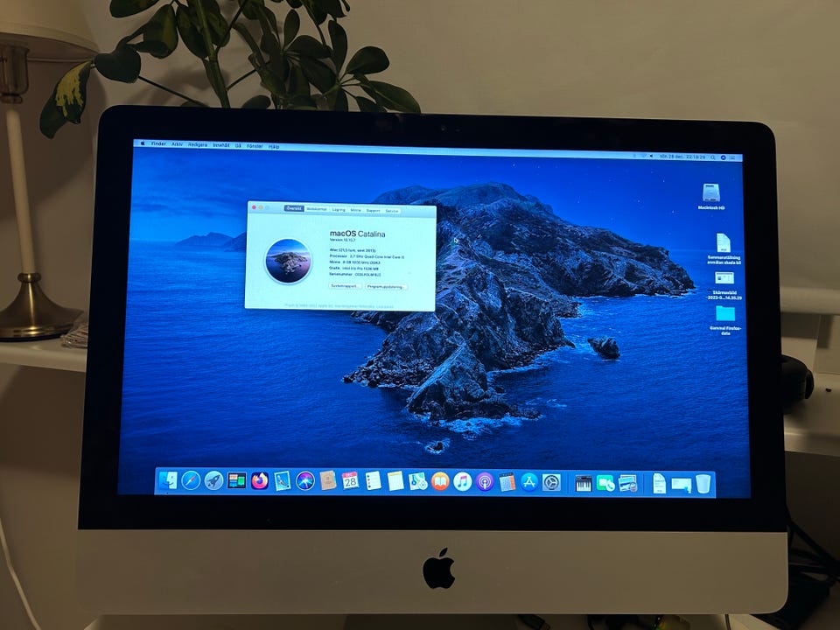Open the Arkiv menu

pyautogui.click(x=178, y=144)
